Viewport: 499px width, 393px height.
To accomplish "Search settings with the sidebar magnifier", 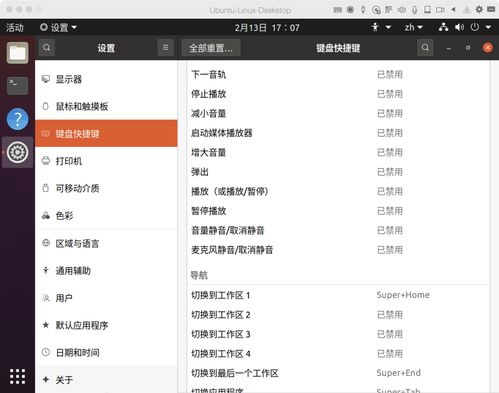I will [x=47, y=48].
